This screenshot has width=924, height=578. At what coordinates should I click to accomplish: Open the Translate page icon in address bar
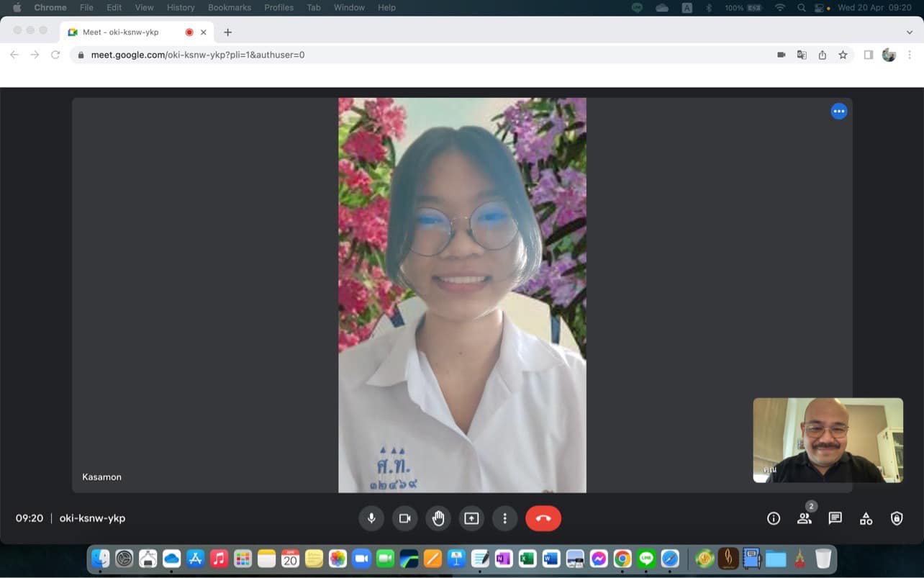[x=802, y=55]
